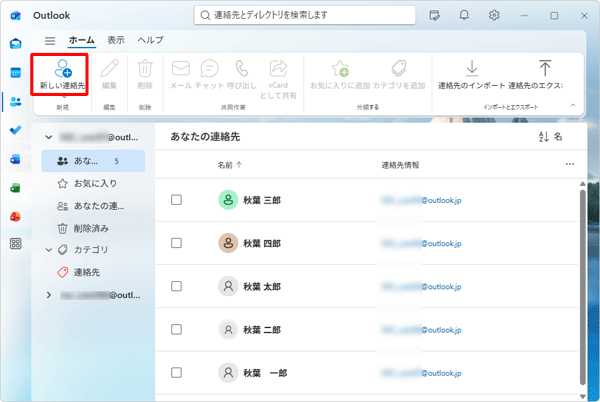Viewport: 600px width, 402px height.
Task: Click email link of 秋葉 四郎
Action: pos(421,243)
